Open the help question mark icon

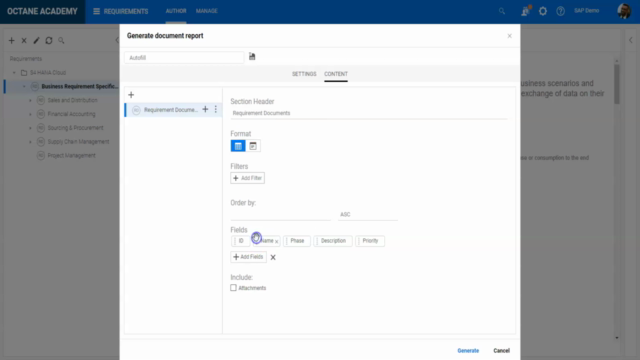pos(560,11)
